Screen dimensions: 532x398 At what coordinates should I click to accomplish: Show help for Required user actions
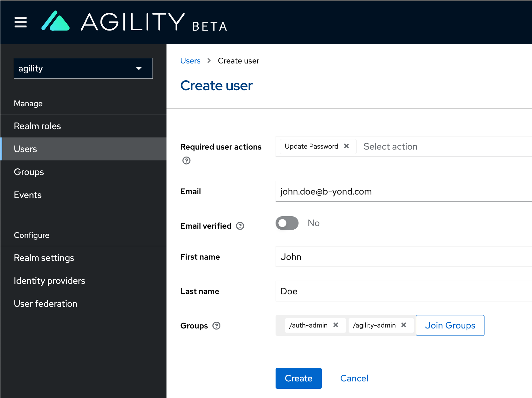point(187,160)
